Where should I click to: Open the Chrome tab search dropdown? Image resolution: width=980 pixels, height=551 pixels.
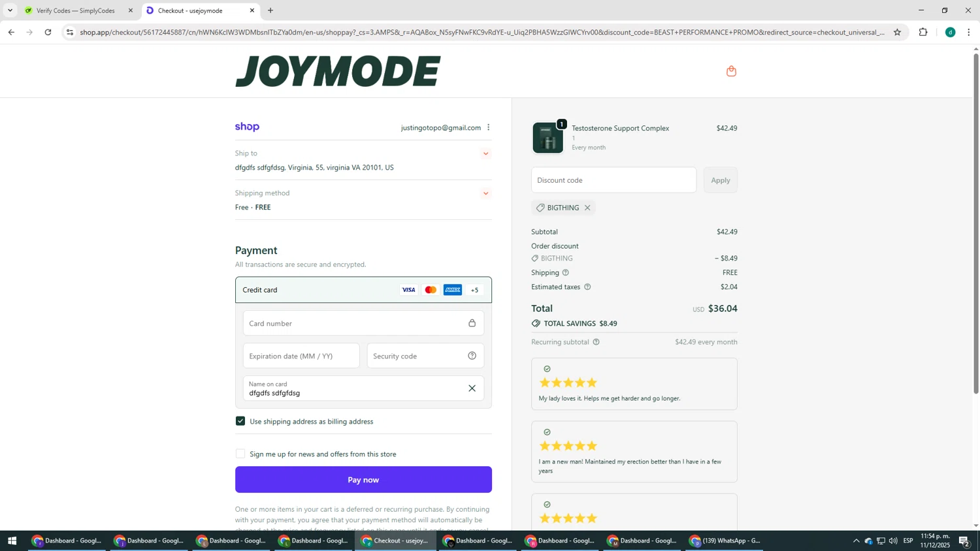point(10,10)
